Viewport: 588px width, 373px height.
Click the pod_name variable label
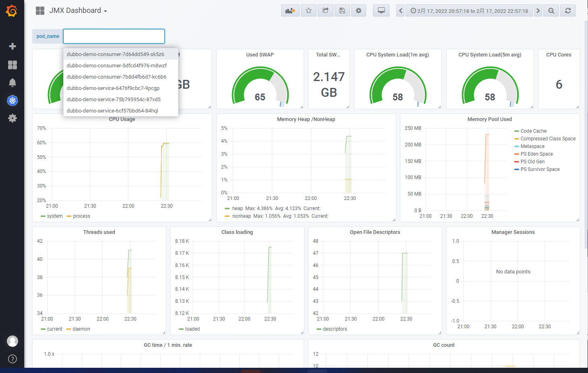click(48, 36)
